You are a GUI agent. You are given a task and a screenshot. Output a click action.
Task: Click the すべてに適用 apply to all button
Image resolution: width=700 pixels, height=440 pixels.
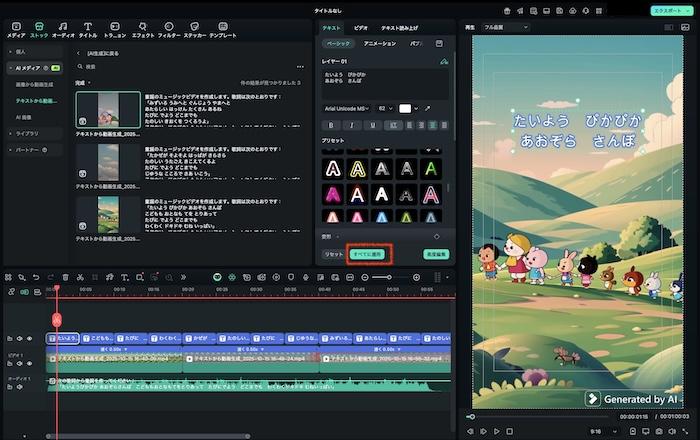pyautogui.click(x=367, y=254)
